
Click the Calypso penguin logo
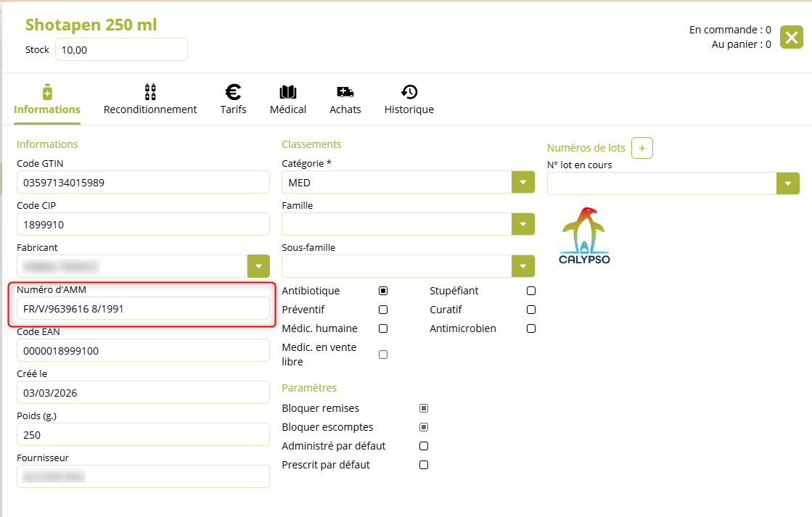(x=584, y=236)
